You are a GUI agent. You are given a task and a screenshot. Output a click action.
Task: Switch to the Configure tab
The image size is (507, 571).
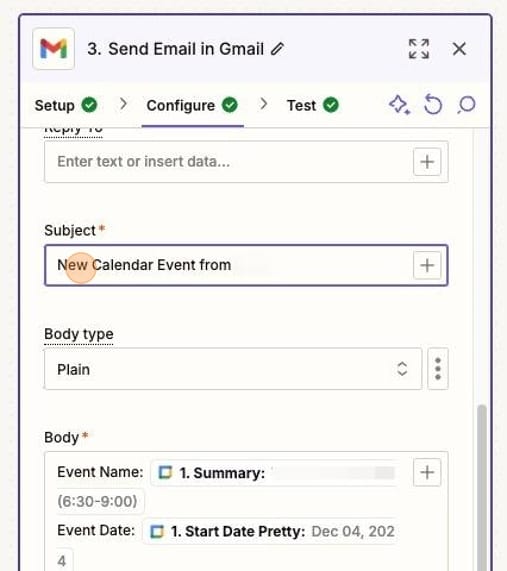pyautogui.click(x=192, y=106)
